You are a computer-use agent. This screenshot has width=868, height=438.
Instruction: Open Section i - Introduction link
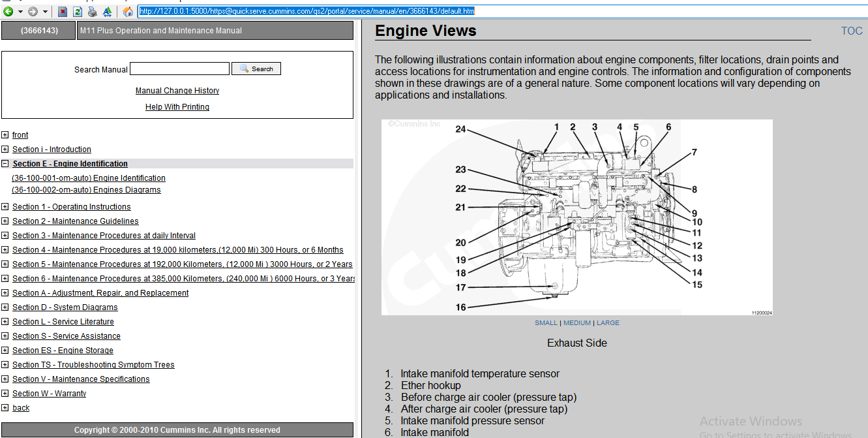tap(52, 149)
